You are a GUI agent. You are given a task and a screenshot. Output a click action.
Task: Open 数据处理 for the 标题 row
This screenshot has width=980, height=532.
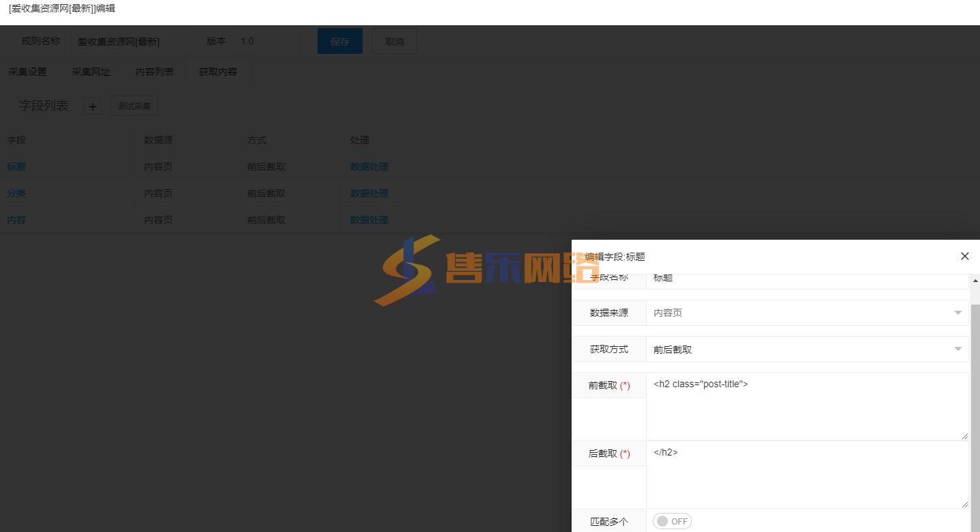point(369,167)
